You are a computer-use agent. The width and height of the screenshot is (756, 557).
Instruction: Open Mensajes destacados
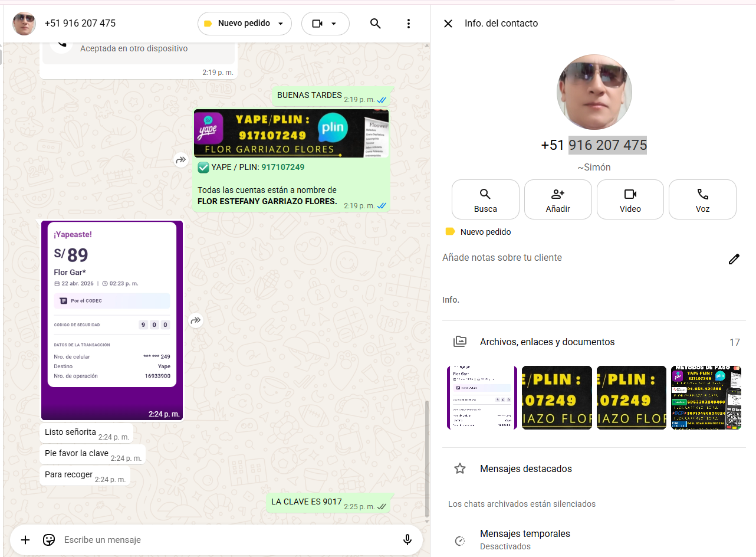click(x=525, y=469)
